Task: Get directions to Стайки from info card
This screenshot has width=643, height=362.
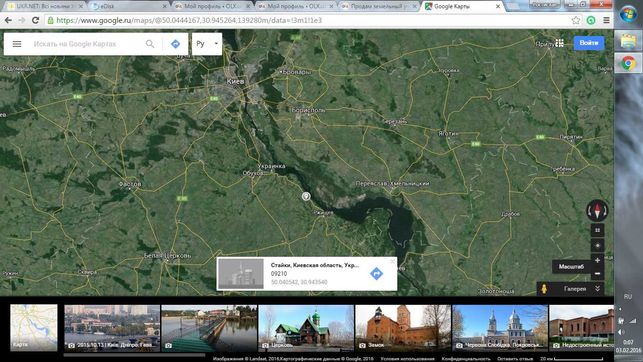Action: click(x=376, y=273)
